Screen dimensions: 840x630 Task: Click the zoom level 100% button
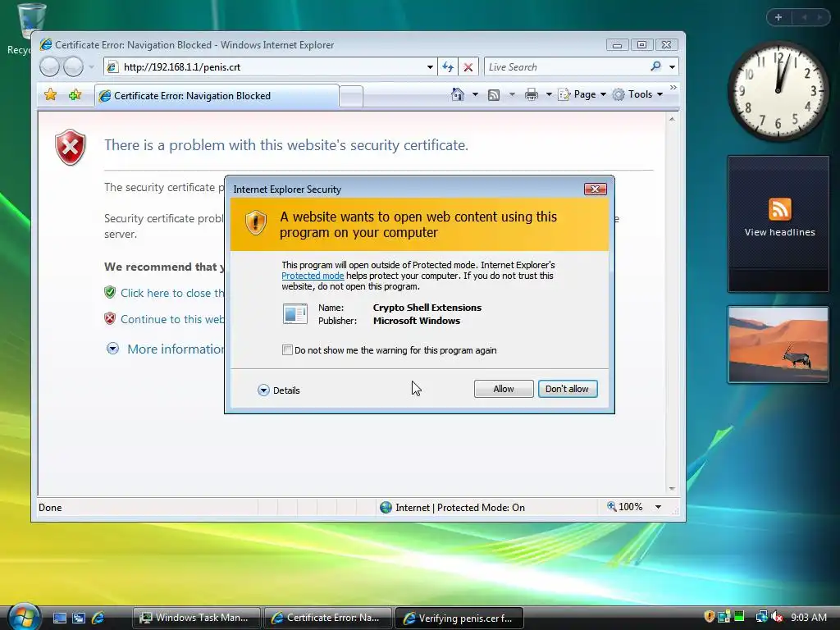click(624, 507)
